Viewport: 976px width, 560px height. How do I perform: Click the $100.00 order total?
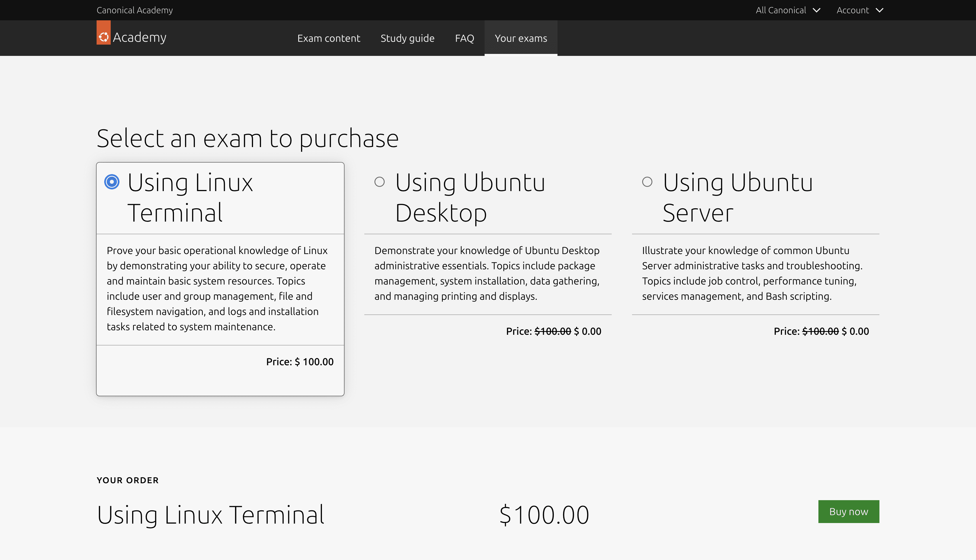(x=544, y=515)
